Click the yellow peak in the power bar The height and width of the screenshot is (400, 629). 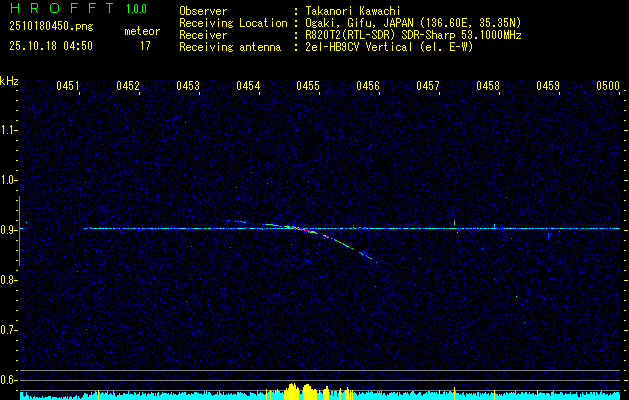pyautogui.click(x=292, y=391)
